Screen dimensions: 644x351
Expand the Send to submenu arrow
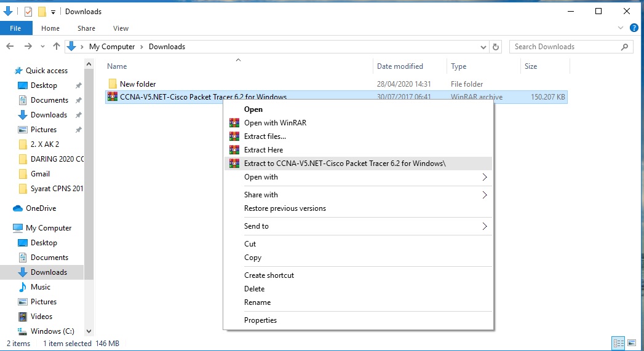click(x=485, y=226)
